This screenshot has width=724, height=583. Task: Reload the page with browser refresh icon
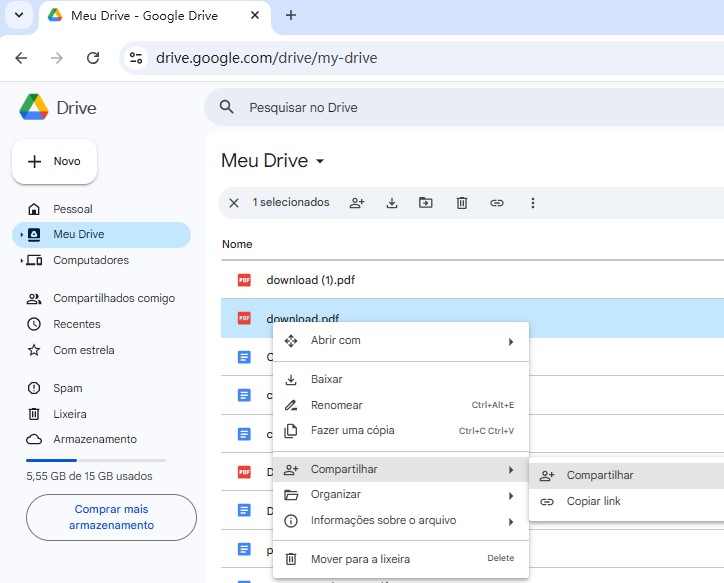point(93,58)
